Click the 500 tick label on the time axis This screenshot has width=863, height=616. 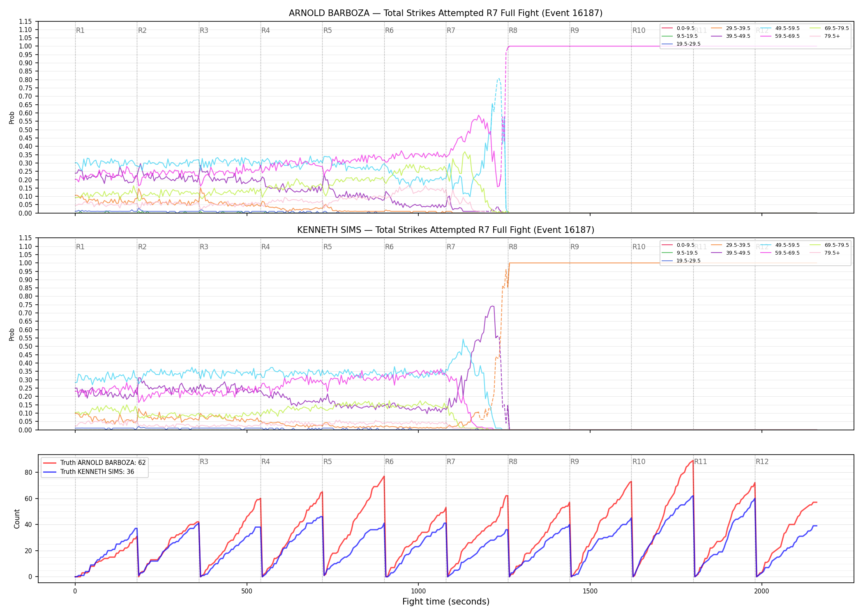(247, 591)
